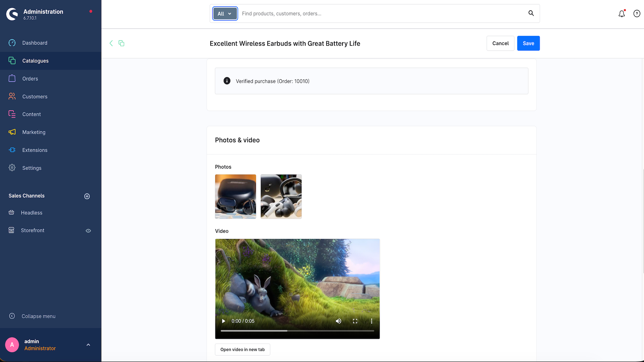This screenshot has width=644, height=362.
Task: Toggle Storefront eye visibility icon
Action: [88, 231]
